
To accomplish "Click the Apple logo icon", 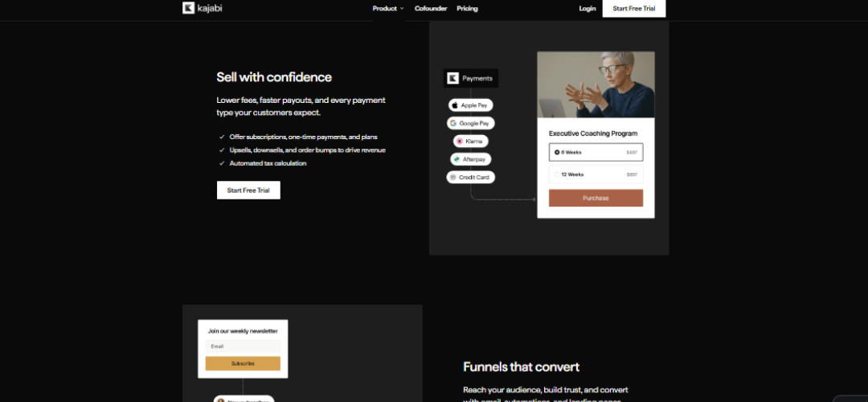I will click(454, 105).
